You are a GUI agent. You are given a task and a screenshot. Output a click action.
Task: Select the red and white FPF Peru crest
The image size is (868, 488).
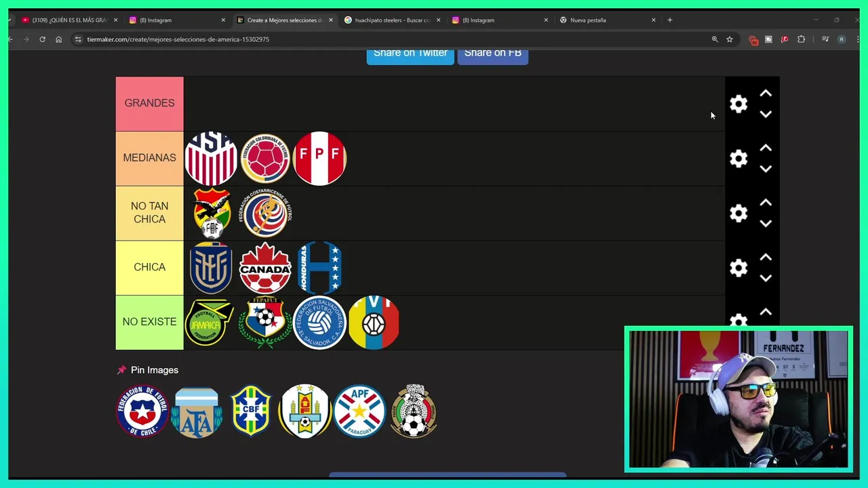[319, 159]
